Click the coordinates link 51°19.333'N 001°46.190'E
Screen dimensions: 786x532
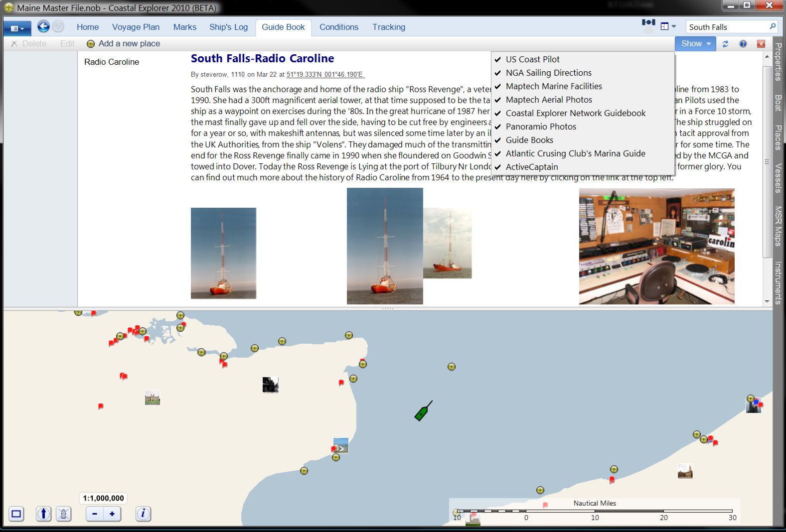coord(325,75)
